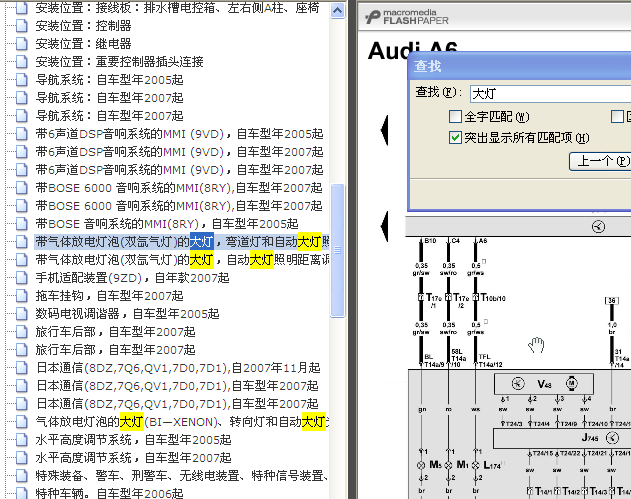Click diagram header clock-like symbol
This screenshot has height=499, width=631.
[598, 227]
